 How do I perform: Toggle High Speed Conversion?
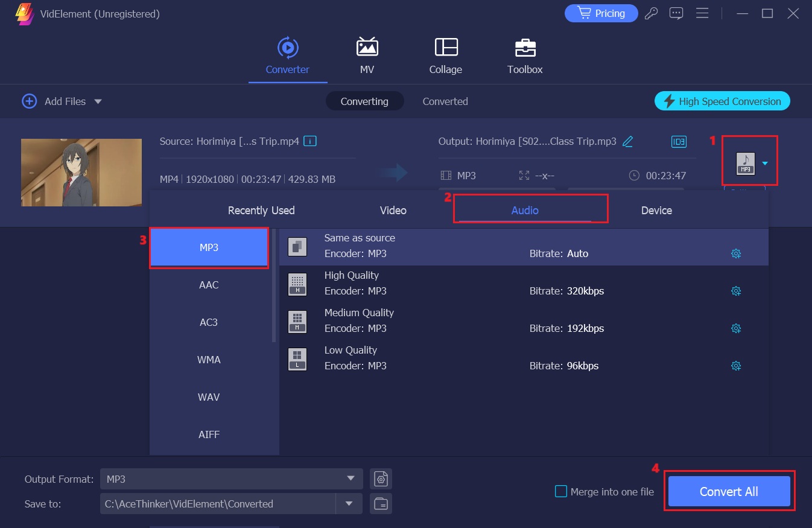click(x=722, y=101)
